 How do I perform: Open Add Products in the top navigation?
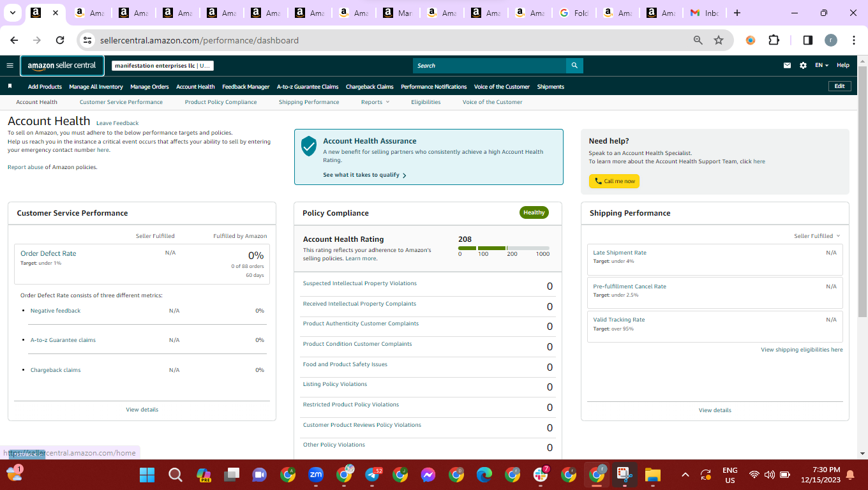click(45, 87)
